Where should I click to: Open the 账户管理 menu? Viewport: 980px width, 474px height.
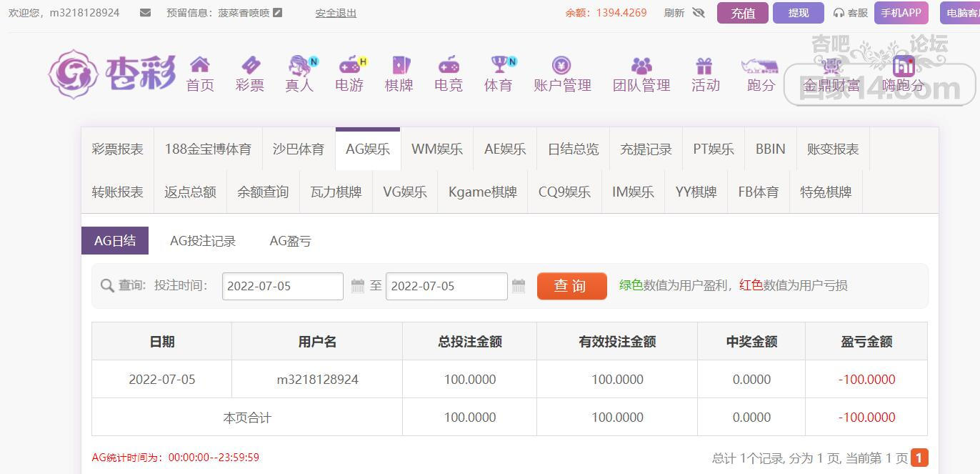[562, 74]
